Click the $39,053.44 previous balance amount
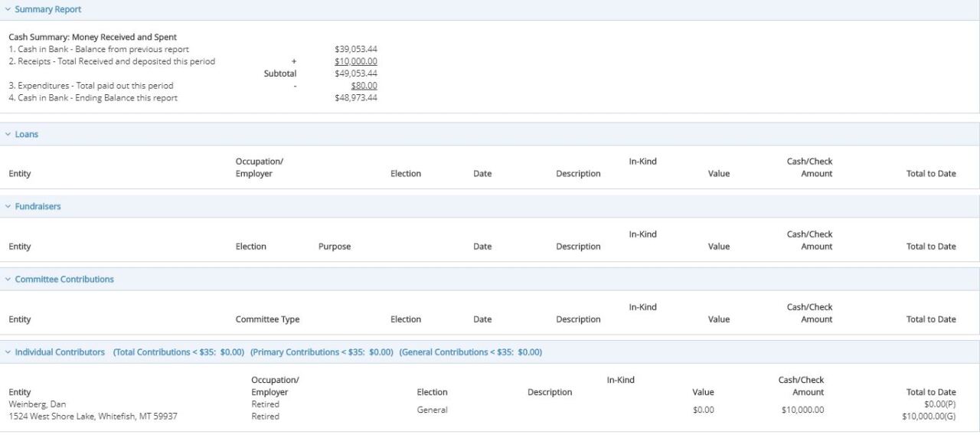Viewport: 980px width, 435px height. 355,49
